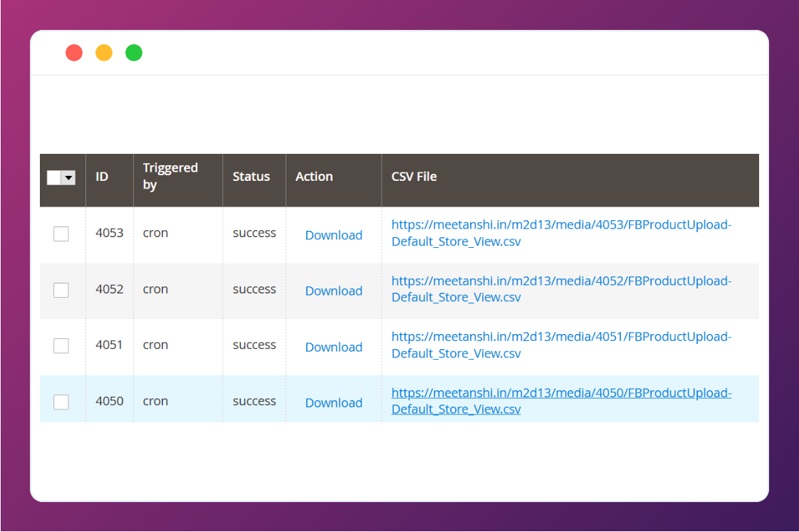
Task: Select 'success' status in row 4052
Action: click(x=254, y=289)
